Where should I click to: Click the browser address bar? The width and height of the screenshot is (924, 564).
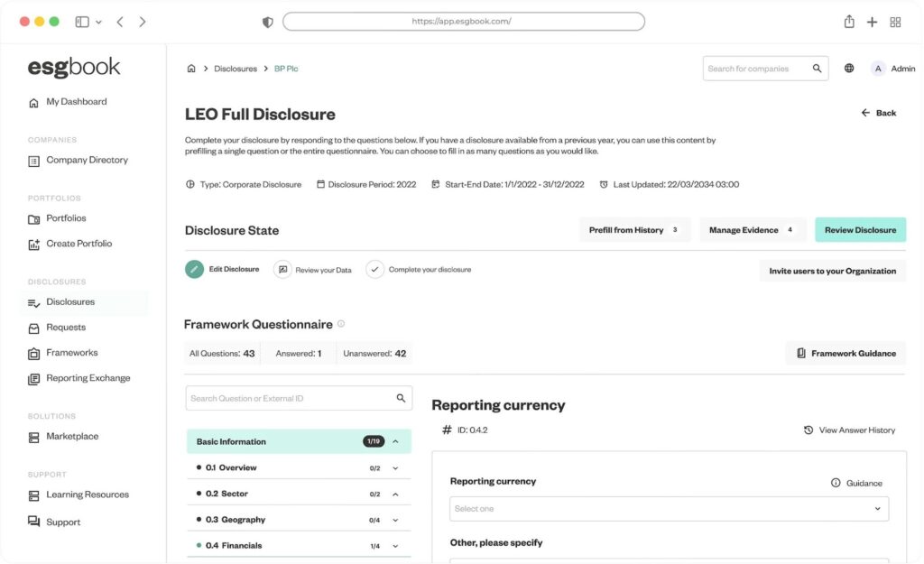tap(463, 22)
